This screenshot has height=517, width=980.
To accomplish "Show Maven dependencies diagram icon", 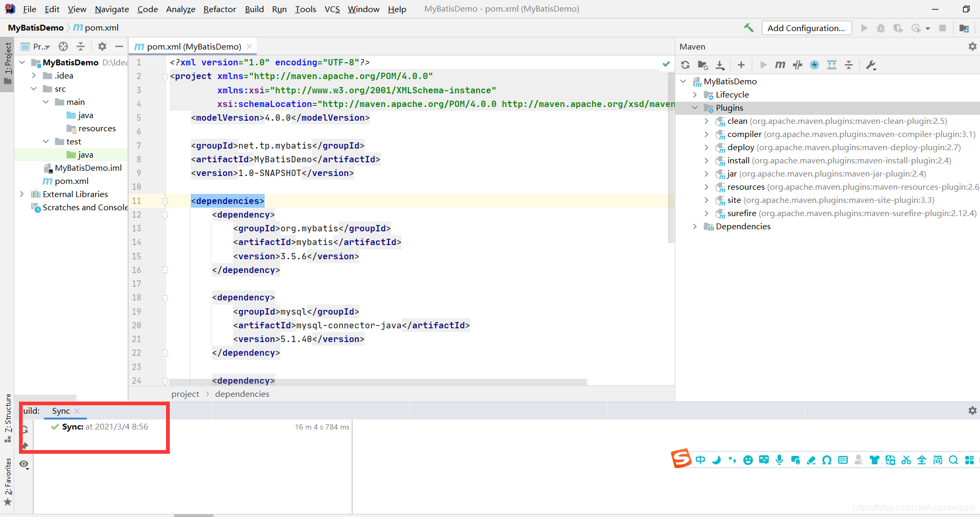I will pyautogui.click(x=832, y=65).
